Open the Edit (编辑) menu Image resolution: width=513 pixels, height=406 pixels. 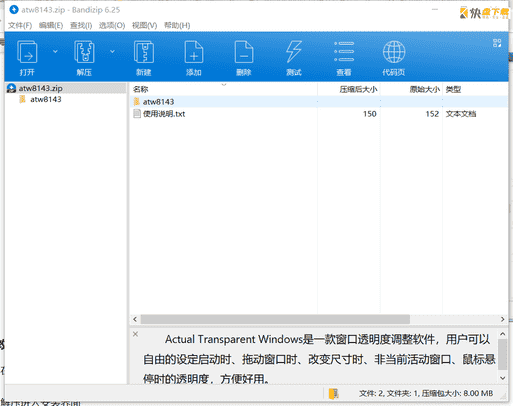point(51,25)
